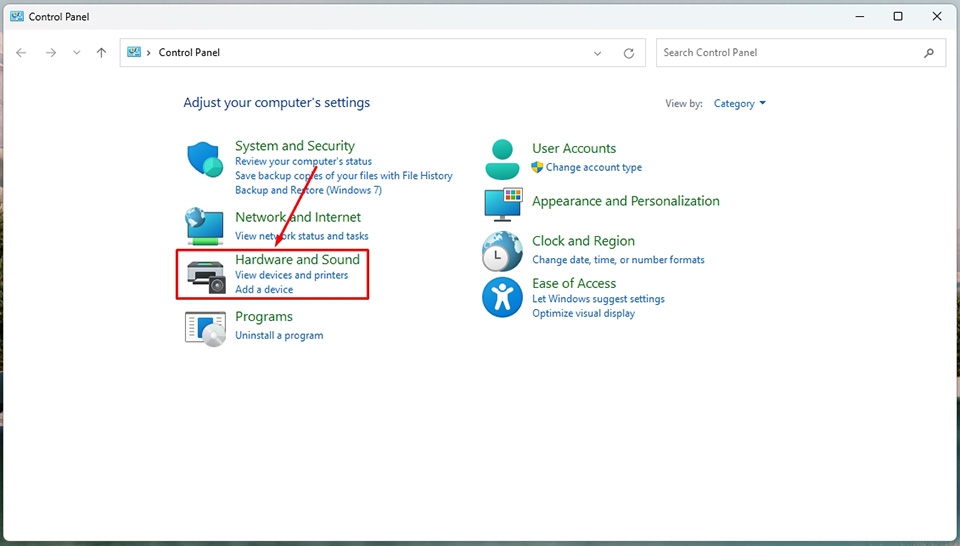This screenshot has width=960, height=546.
Task: Click the breadcrumb separator arrow before Control Panel
Action: pos(149,53)
